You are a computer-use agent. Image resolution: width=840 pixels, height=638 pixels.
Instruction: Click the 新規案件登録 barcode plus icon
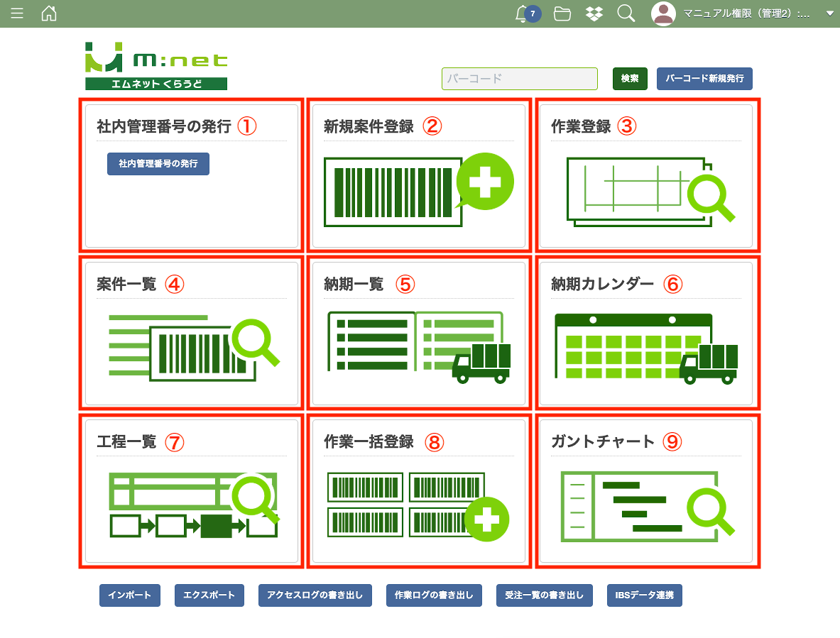(x=418, y=189)
